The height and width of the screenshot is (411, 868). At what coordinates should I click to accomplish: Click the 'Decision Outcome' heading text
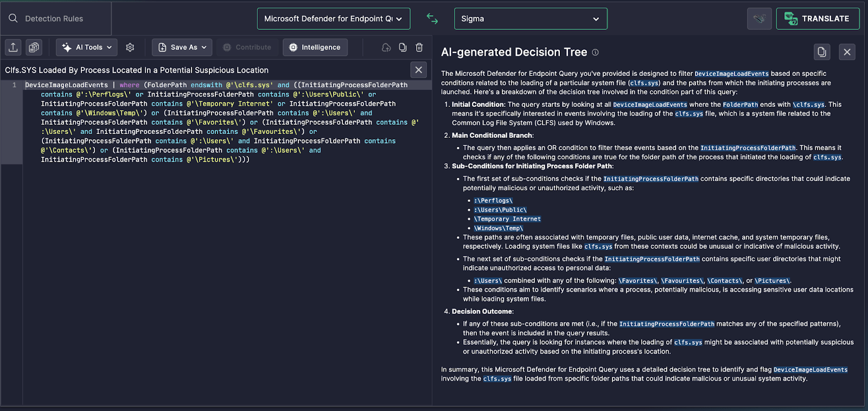pos(482,311)
